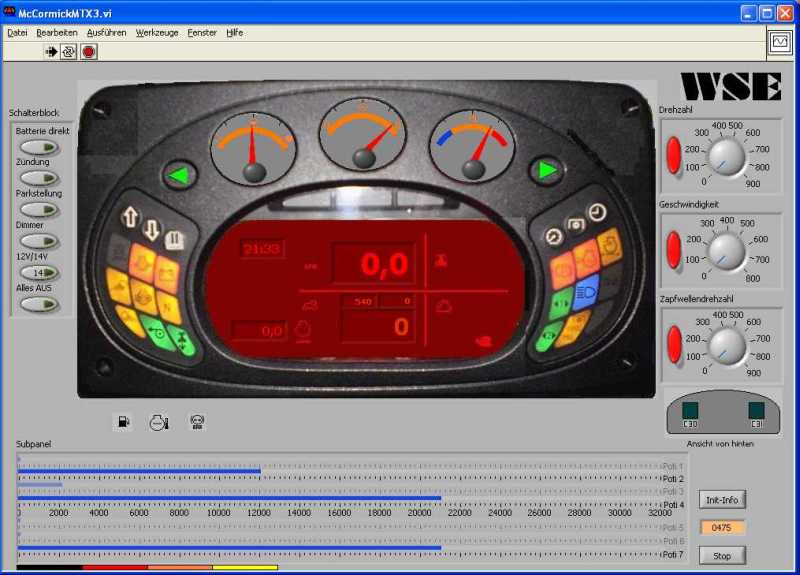The width and height of the screenshot is (800, 575).
Task: Click the white book-shaped dashboard button
Action: (174, 239)
